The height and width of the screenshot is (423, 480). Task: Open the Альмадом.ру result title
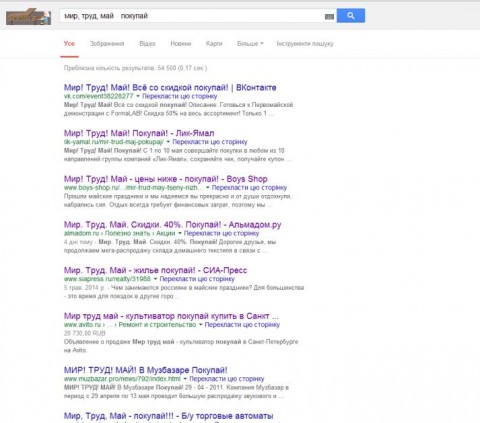pyautogui.click(x=173, y=225)
